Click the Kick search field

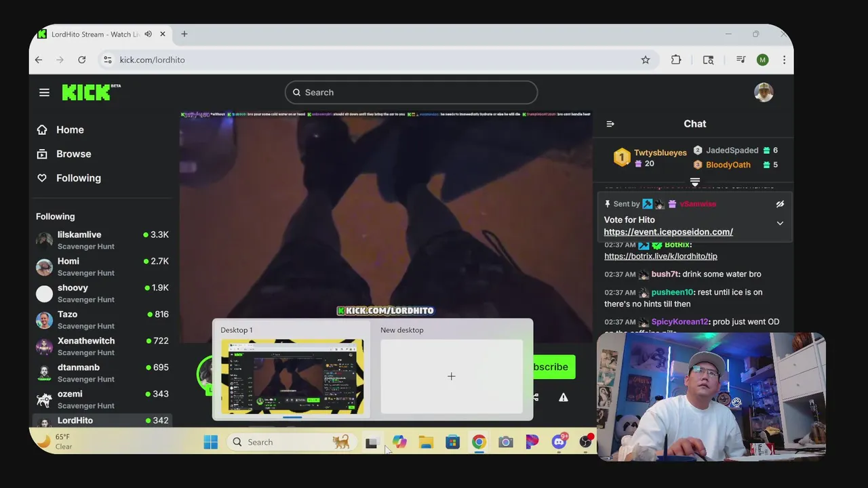411,92
